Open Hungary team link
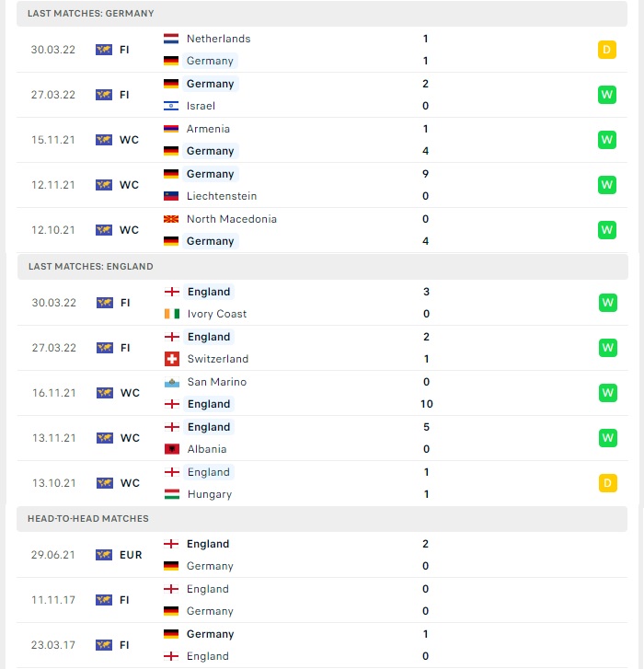Image resolution: width=644 pixels, height=669 pixels. pos(210,494)
